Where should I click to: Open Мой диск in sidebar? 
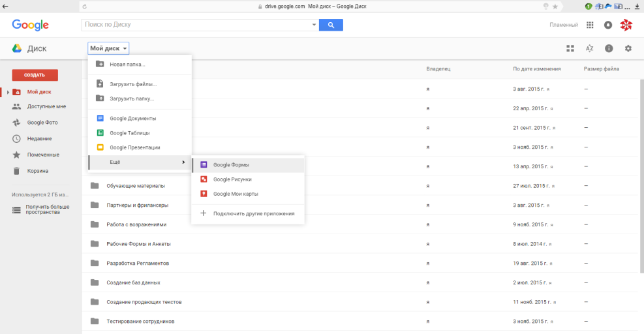coord(39,92)
